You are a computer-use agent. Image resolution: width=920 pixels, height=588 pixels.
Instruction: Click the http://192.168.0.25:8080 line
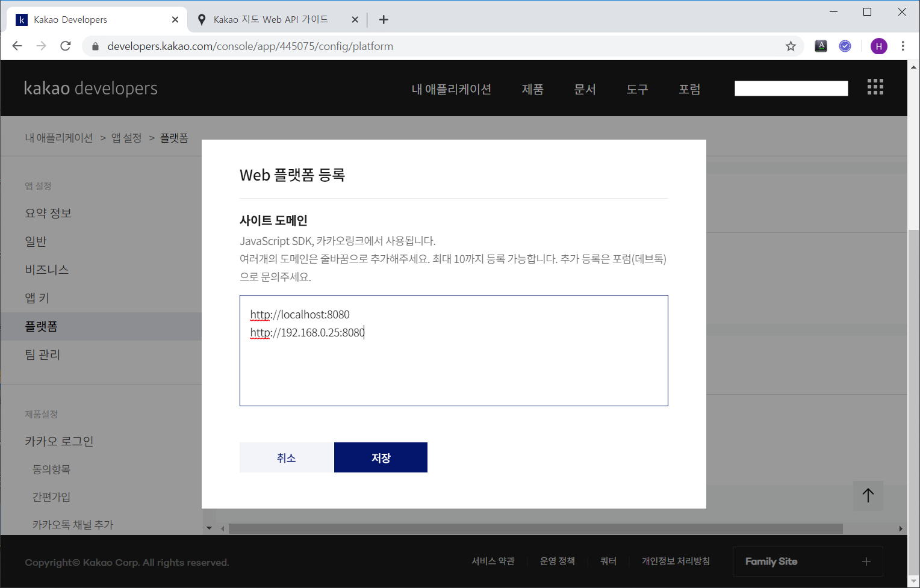307,332
